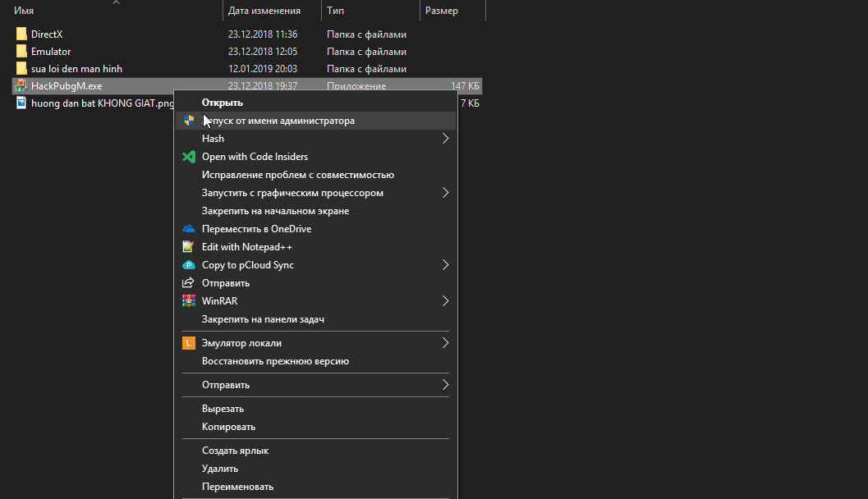Viewport: 868px width, 499px height.
Task: Choose 'Закрепить на панели задач'
Action: [x=315, y=319]
